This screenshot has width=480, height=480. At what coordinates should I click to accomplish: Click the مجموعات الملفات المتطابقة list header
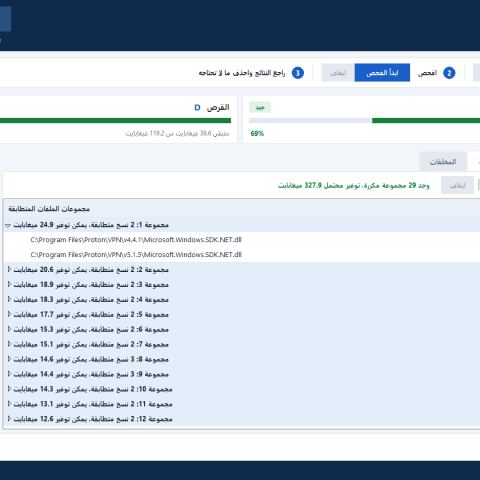tap(49, 209)
